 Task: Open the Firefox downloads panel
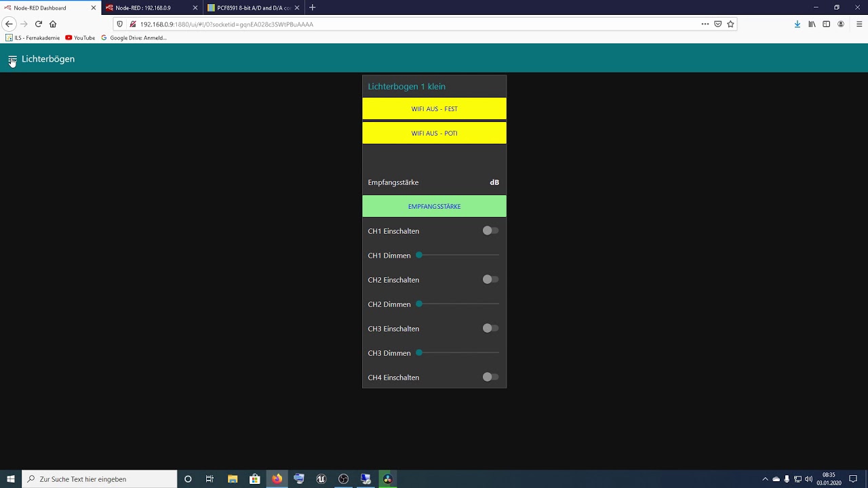(x=797, y=24)
